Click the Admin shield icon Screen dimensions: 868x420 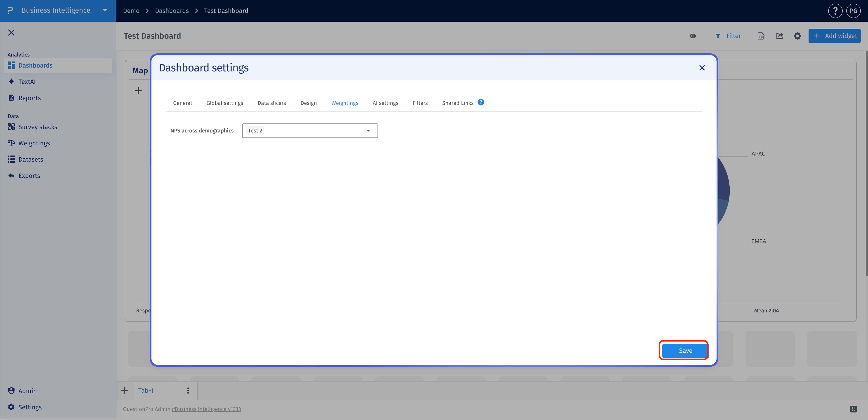point(11,390)
